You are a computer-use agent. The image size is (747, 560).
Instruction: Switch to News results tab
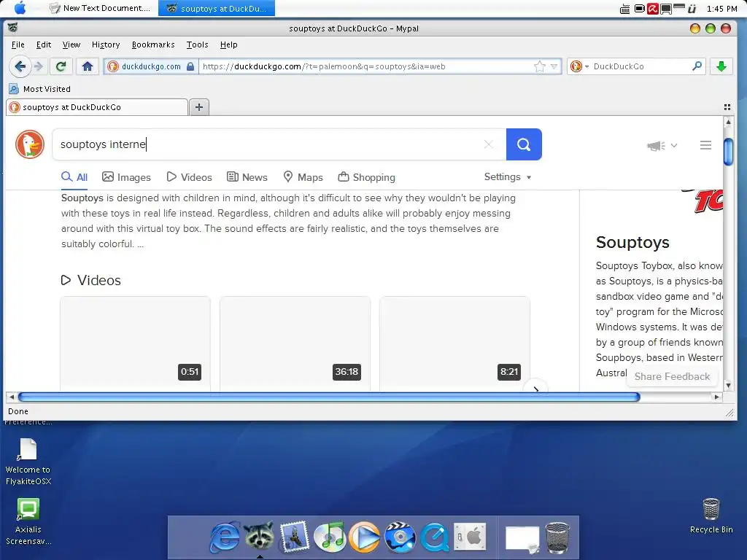(x=247, y=177)
